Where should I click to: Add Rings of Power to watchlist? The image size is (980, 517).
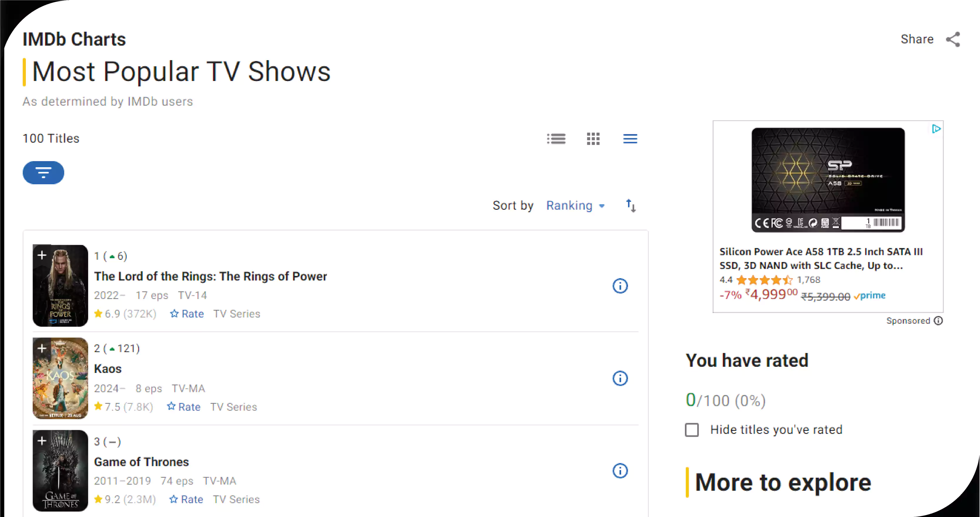pos(42,255)
